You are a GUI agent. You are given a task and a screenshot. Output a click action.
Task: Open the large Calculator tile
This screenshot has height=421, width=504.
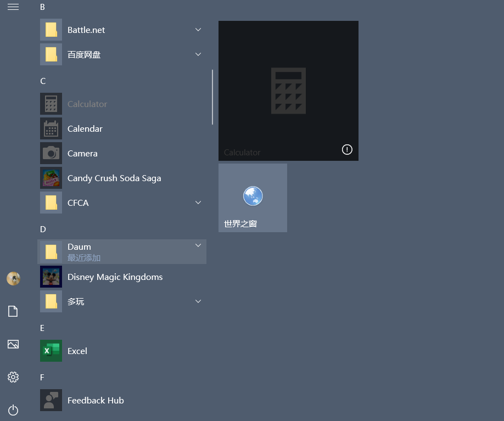[x=288, y=91]
